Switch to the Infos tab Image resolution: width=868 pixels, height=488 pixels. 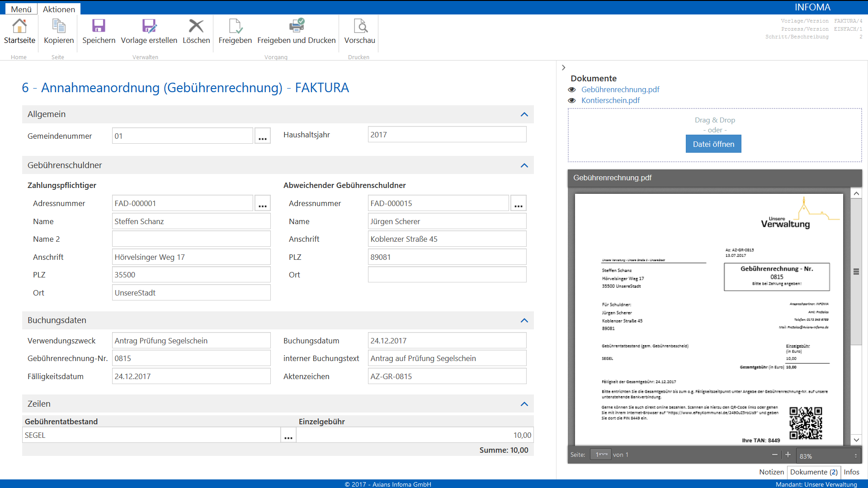851,472
